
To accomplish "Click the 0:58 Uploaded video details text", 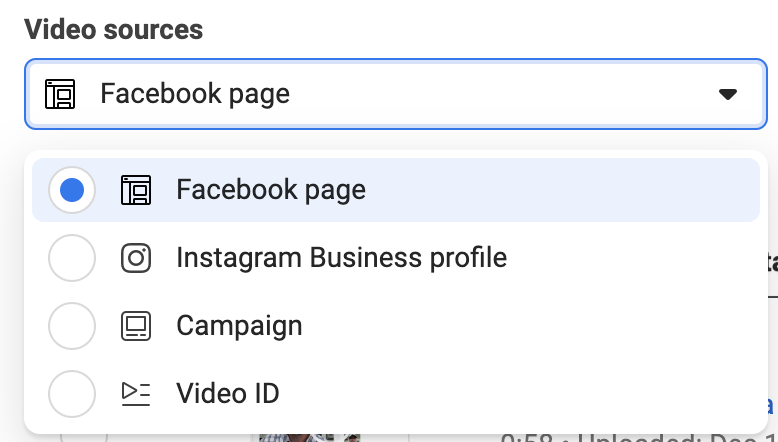I will (639, 438).
